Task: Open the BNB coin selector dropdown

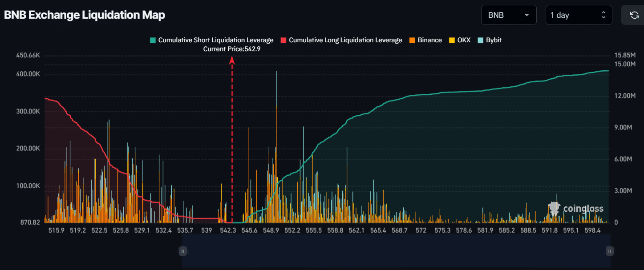Action: (x=509, y=15)
